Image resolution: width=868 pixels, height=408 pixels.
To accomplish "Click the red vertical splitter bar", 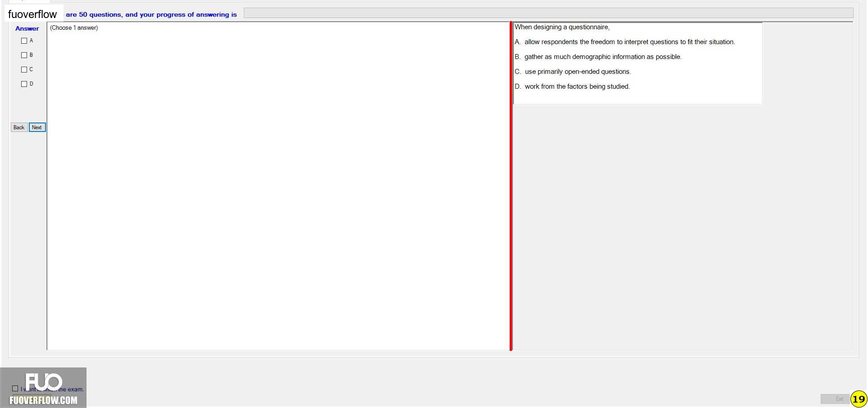I will click(x=511, y=186).
